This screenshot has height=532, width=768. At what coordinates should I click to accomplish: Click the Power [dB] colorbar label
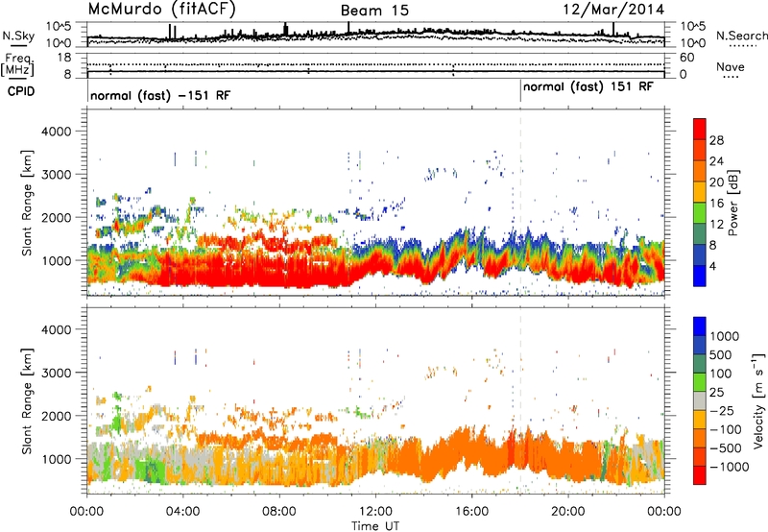click(732, 203)
